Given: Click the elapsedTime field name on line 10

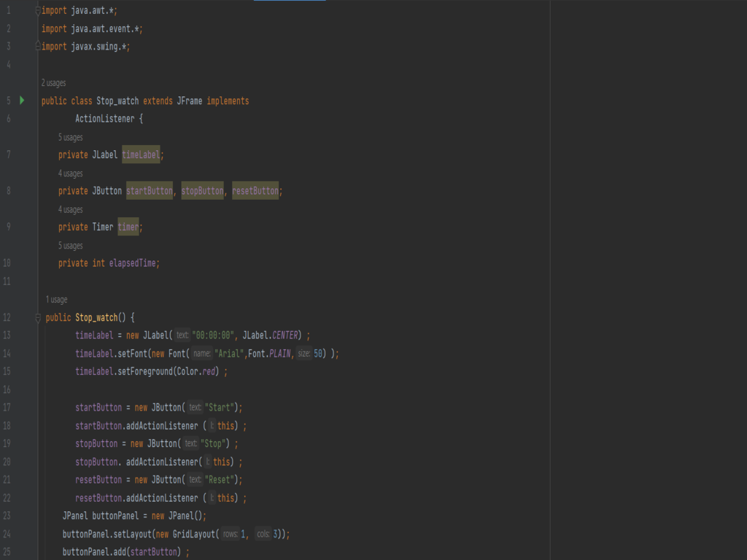Looking at the screenshot, I should [x=133, y=263].
